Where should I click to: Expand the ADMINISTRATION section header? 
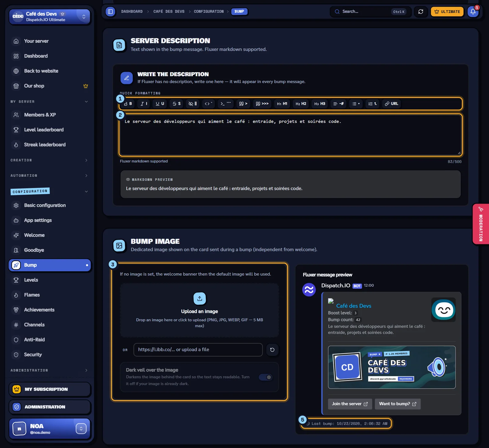pos(50,370)
